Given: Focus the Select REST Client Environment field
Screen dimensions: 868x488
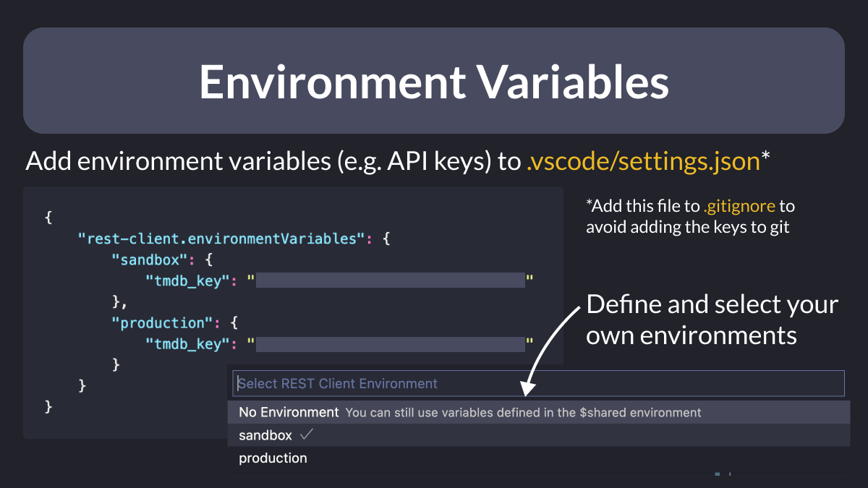Looking at the screenshot, I should pos(538,383).
